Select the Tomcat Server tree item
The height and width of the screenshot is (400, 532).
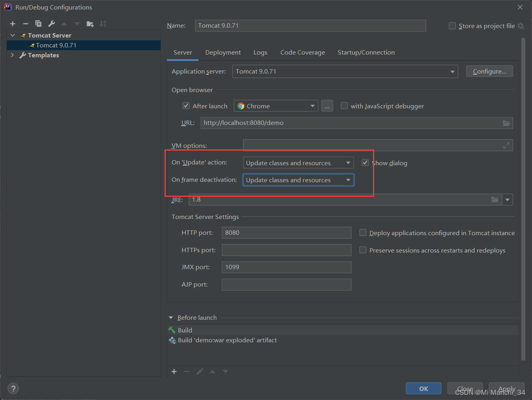[49, 35]
